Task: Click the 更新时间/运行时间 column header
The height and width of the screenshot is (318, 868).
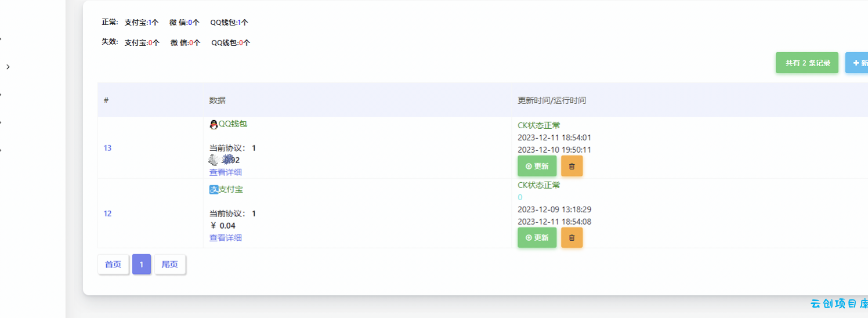Action: pyautogui.click(x=552, y=100)
